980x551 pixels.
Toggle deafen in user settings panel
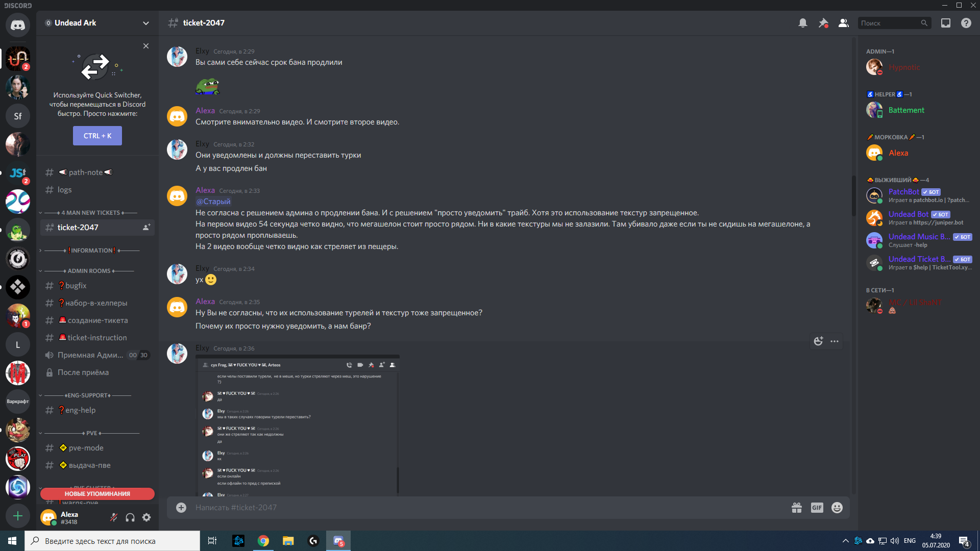(130, 517)
